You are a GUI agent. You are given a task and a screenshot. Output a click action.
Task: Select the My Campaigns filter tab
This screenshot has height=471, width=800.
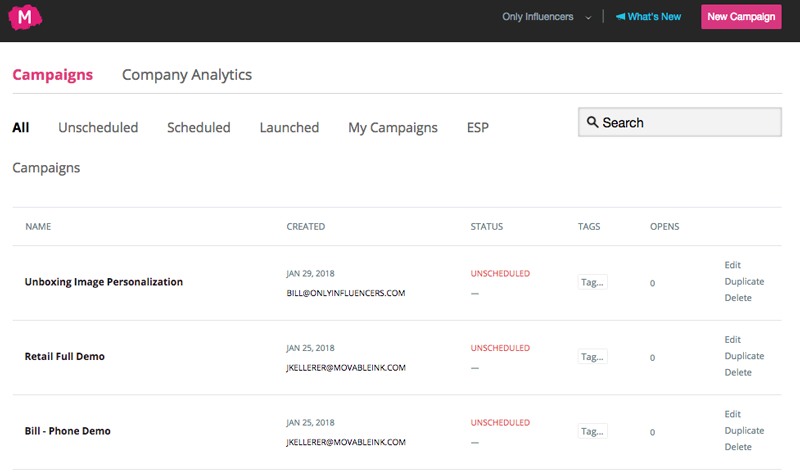coord(393,128)
